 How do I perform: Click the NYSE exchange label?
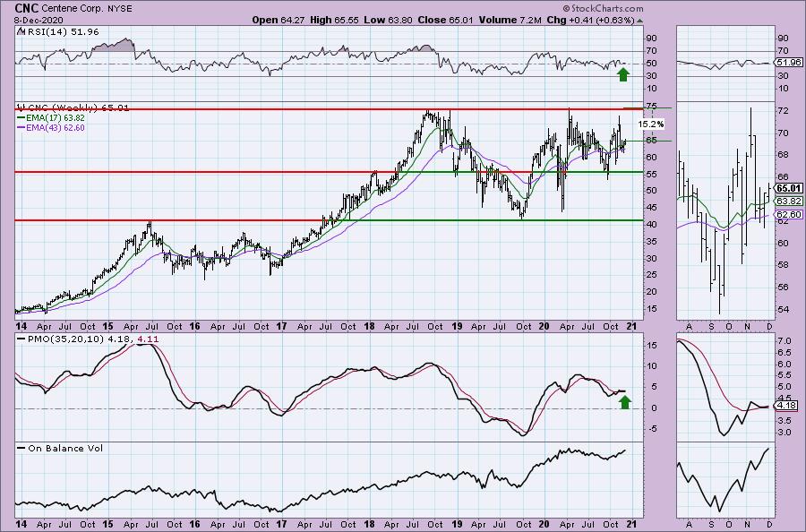coord(120,9)
